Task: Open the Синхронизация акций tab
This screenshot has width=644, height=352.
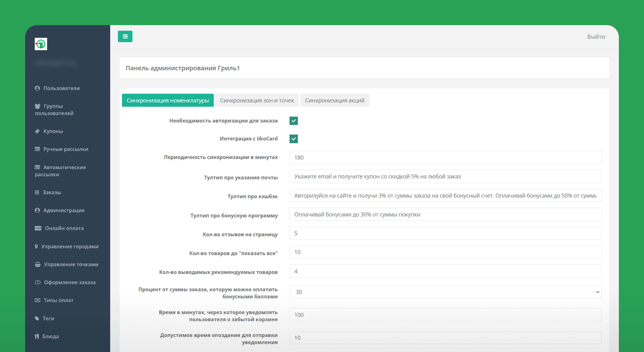Action: click(335, 100)
